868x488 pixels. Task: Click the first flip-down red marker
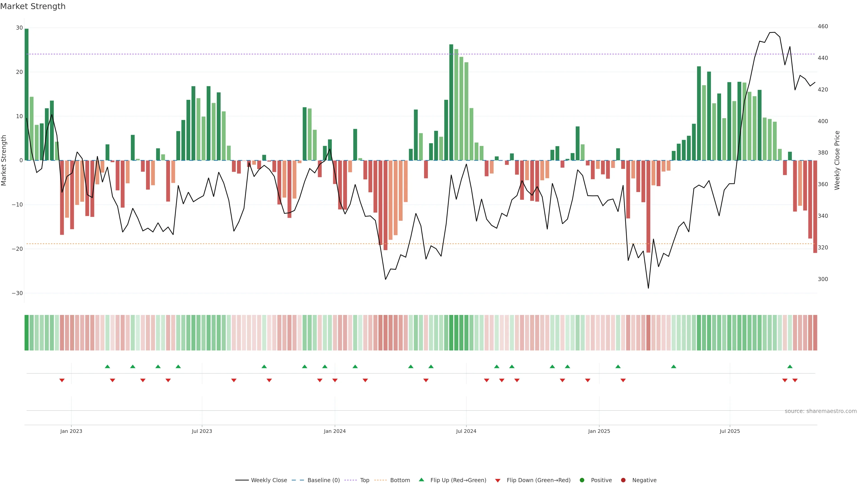[62, 380]
